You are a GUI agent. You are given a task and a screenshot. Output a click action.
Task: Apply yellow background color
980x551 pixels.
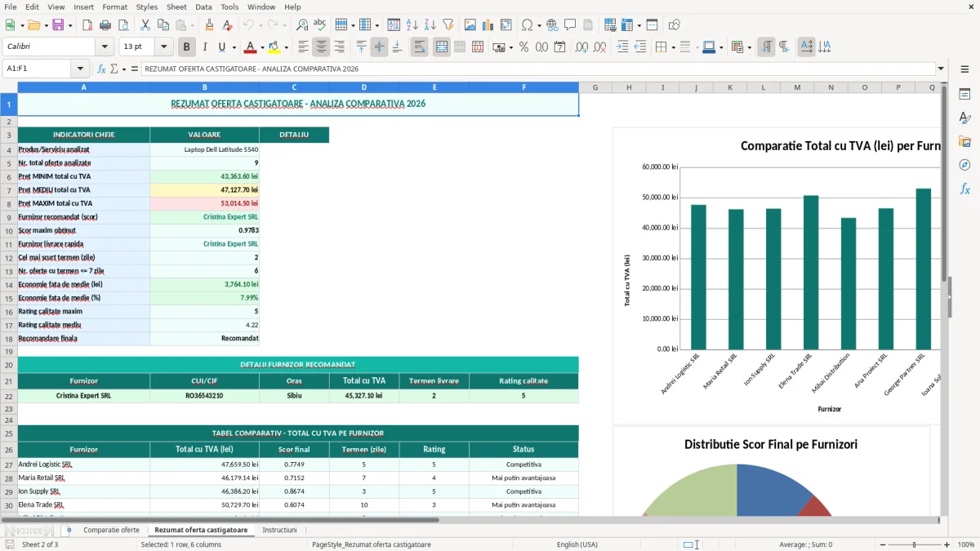click(274, 47)
